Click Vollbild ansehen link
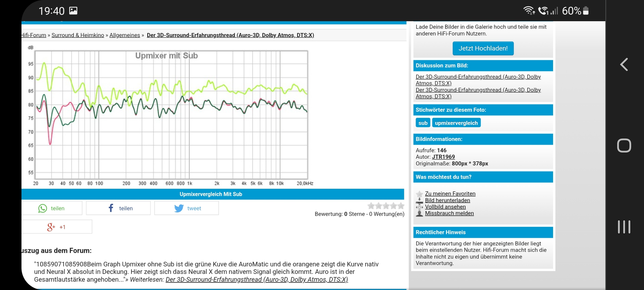644x290 pixels. pyautogui.click(x=445, y=207)
